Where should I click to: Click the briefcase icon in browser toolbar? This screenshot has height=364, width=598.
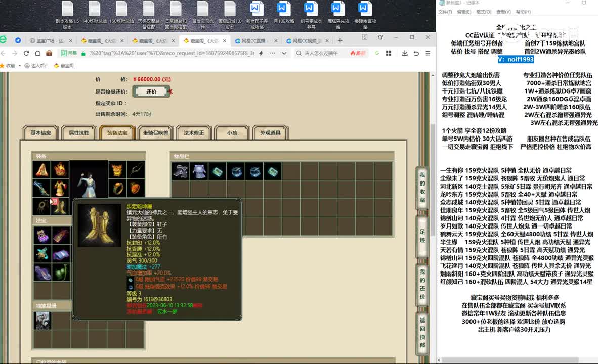49,53
